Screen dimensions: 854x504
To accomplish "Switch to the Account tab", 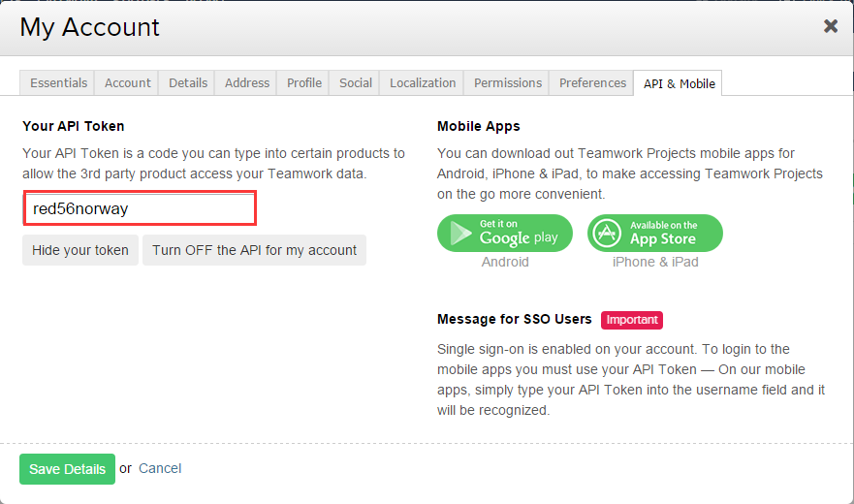I will [127, 82].
